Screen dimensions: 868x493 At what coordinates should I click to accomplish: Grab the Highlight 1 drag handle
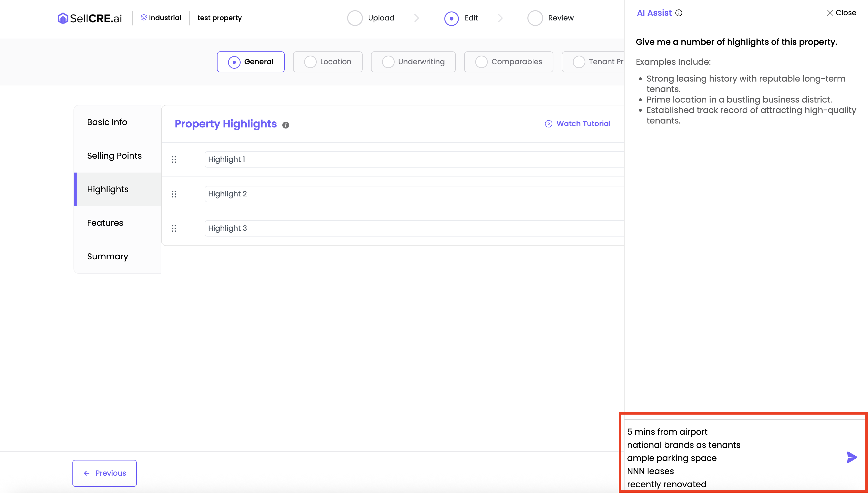click(x=174, y=159)
